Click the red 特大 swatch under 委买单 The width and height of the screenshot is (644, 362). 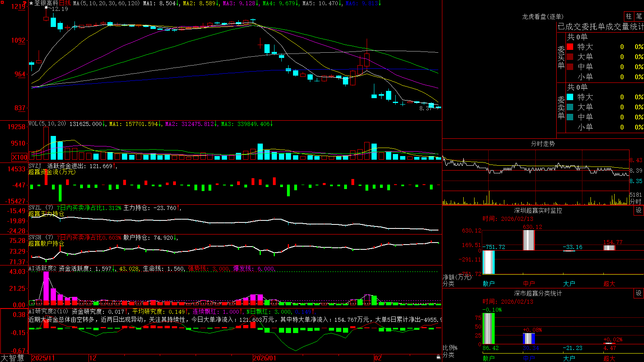tap(570, 47)
